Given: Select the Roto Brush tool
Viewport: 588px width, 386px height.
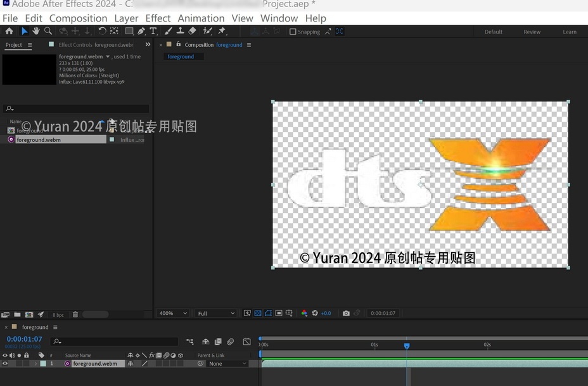Looking at the screenshot, I should 207,31.
